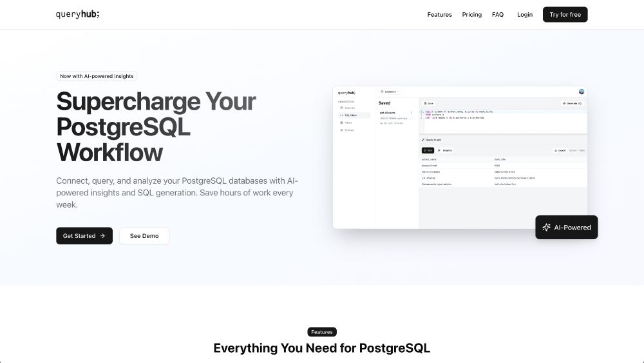Open 'get all users' saved query in preview
The width and height of the screenshot is (644, 363).
click(x=387, y=113)
